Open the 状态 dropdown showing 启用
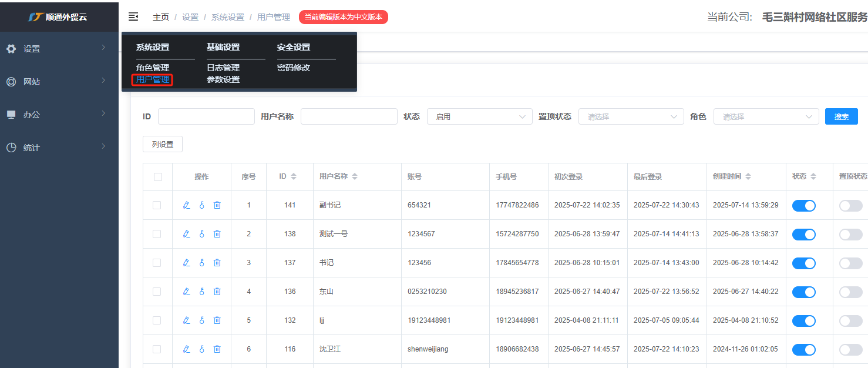This screenshot has height=368, width=868. [480, 116]
